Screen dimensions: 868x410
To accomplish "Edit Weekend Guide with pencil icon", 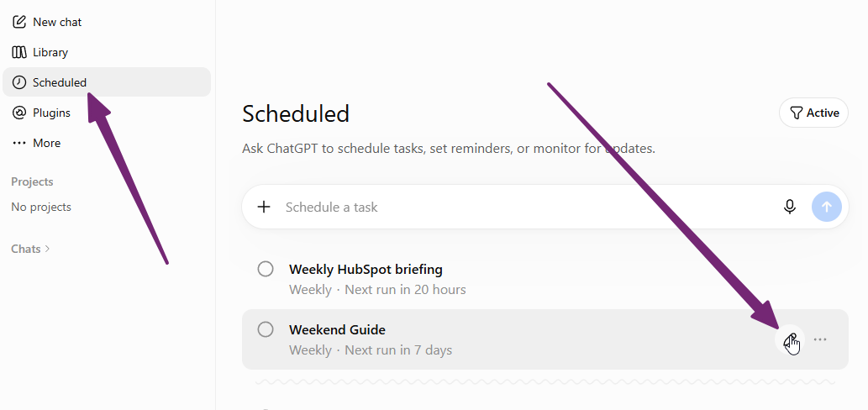I will [790, 339].
